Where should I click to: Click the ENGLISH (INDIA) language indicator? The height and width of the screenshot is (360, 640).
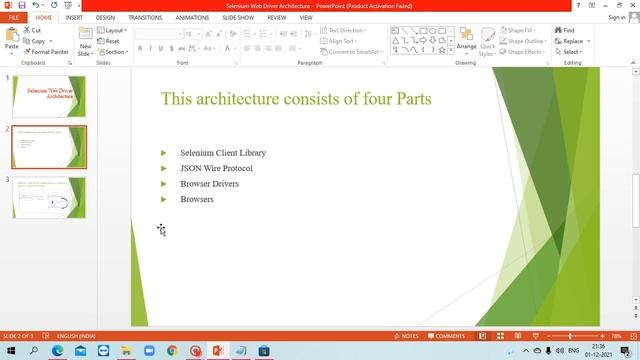[x=76, y=336]
